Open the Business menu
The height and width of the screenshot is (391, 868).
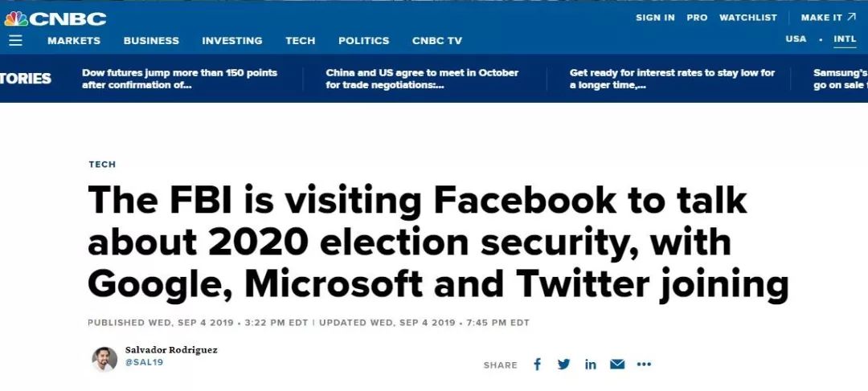(151, 41)
